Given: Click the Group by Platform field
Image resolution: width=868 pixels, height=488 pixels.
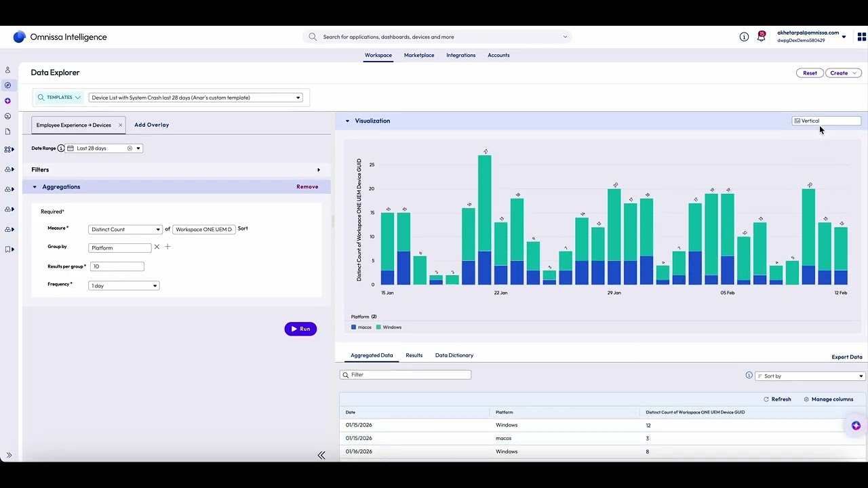Looking at the screenshot, I should tap(120, 248).
